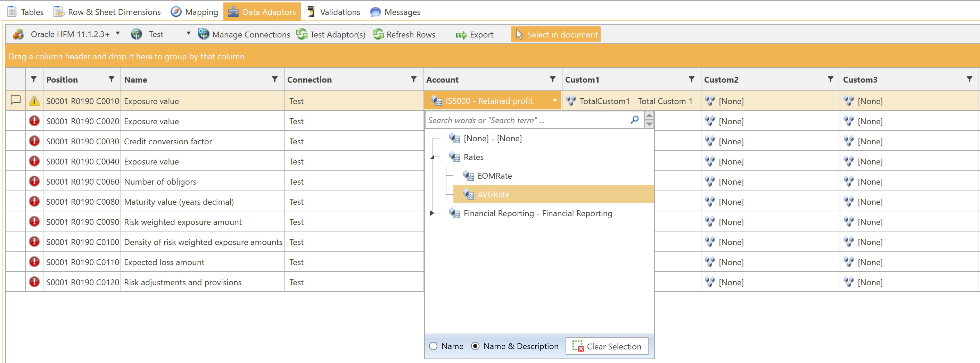Open the Custom2 column filter
The height and width of the screenshot is (363, 980).
831,79
